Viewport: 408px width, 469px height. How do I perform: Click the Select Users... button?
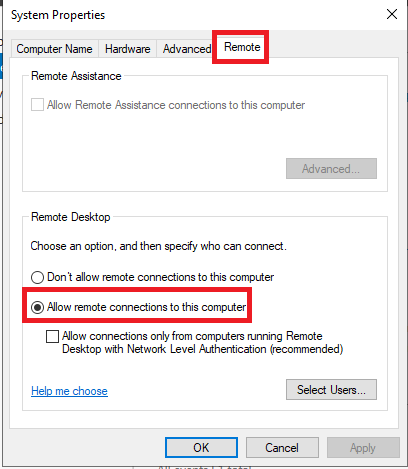point(331,389)
